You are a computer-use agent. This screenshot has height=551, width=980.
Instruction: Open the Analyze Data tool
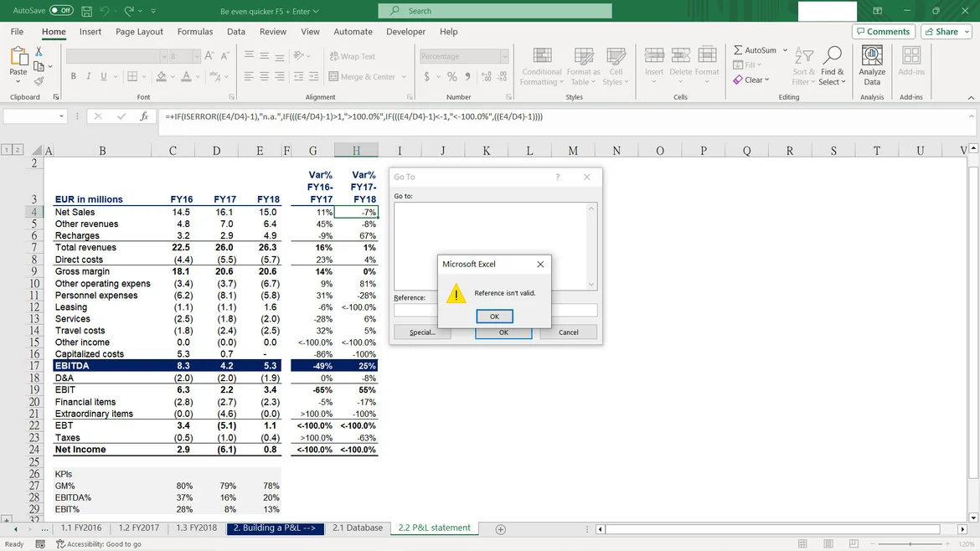coord(872,65)
